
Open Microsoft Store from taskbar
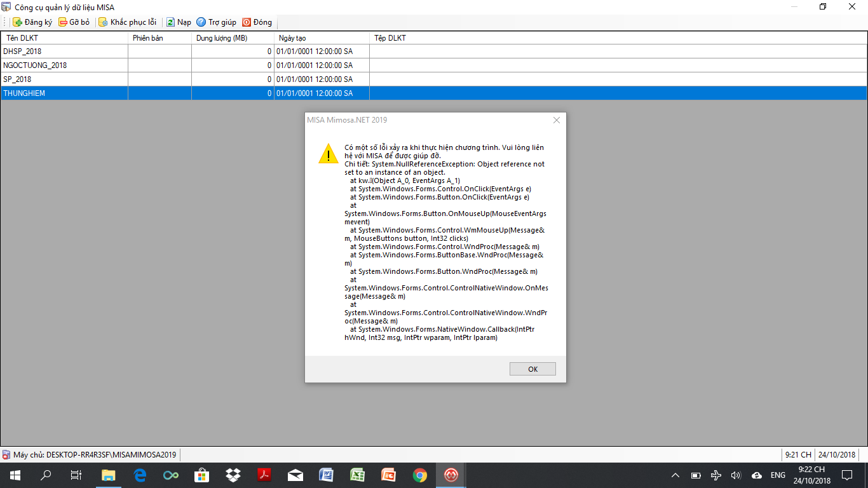(x=202, y=475)
